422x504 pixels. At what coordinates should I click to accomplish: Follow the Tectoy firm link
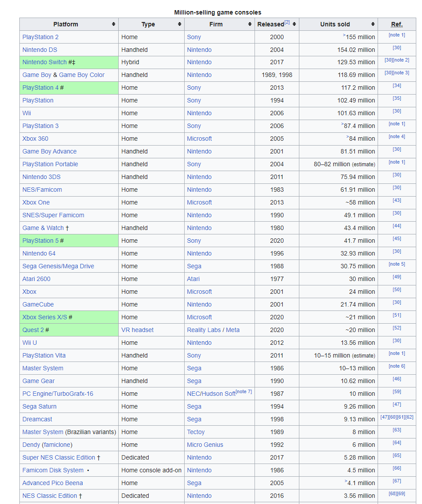pos(196,432)
